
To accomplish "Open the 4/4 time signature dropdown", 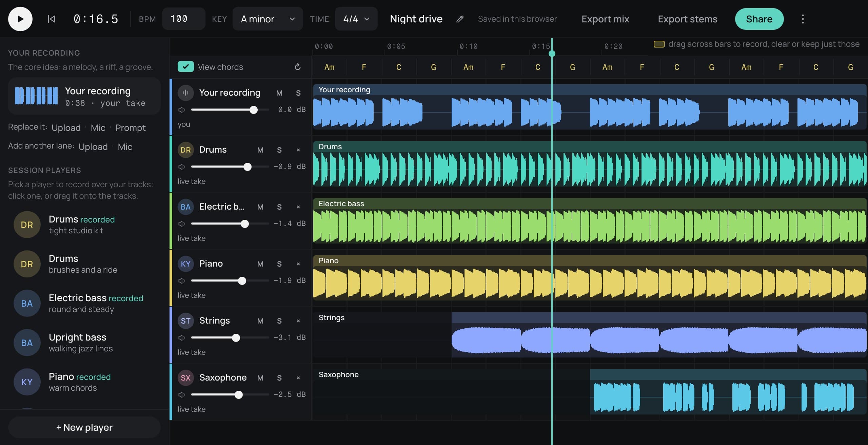I will 356,19.
